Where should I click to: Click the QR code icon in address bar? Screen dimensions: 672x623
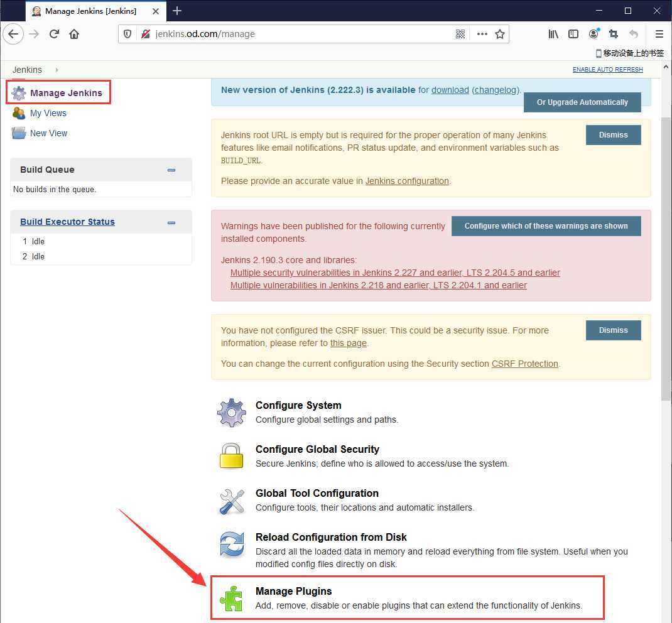pos(460,34)
